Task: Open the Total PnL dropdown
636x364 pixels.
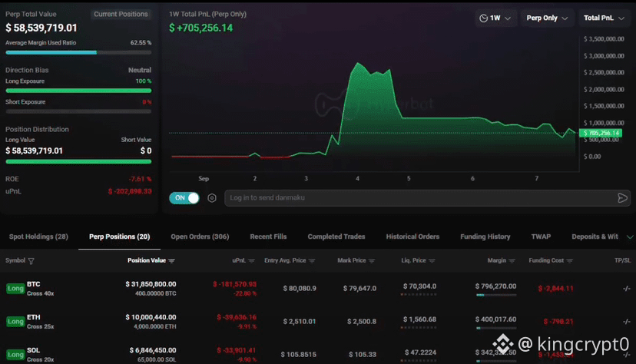Action: pos(604,18)
